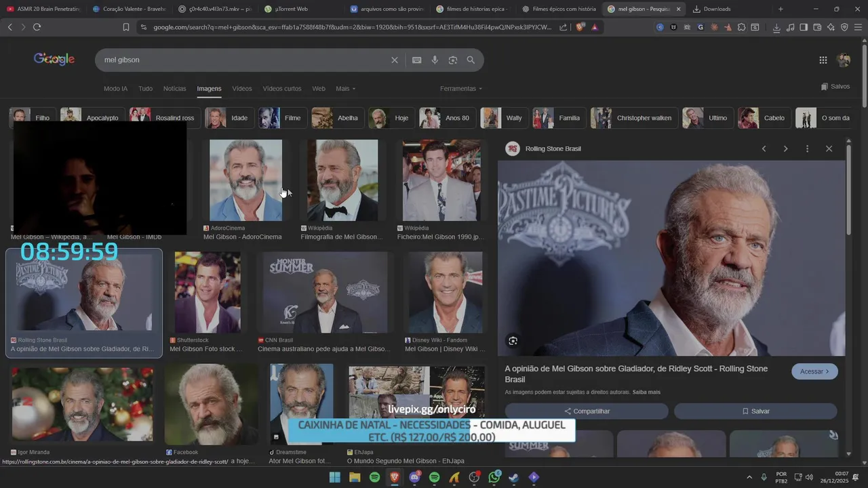
Task: Open Discord from the taskbar
Action: tap(414, 477)
